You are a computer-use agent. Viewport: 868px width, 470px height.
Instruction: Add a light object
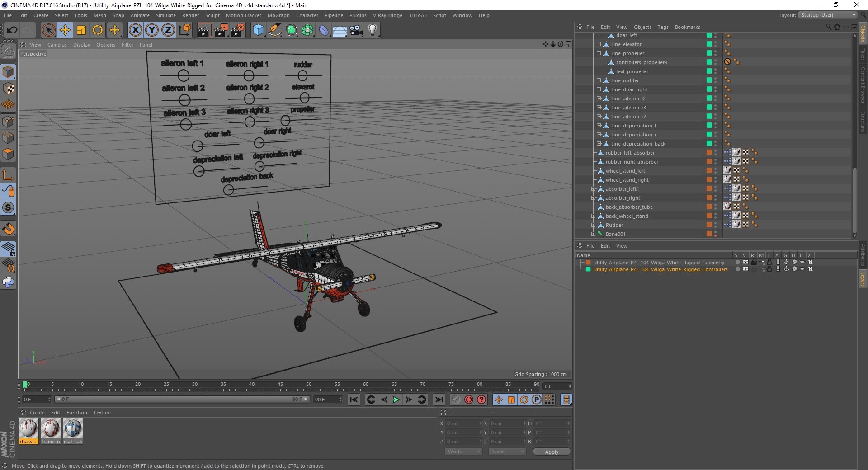coord(373,30)
